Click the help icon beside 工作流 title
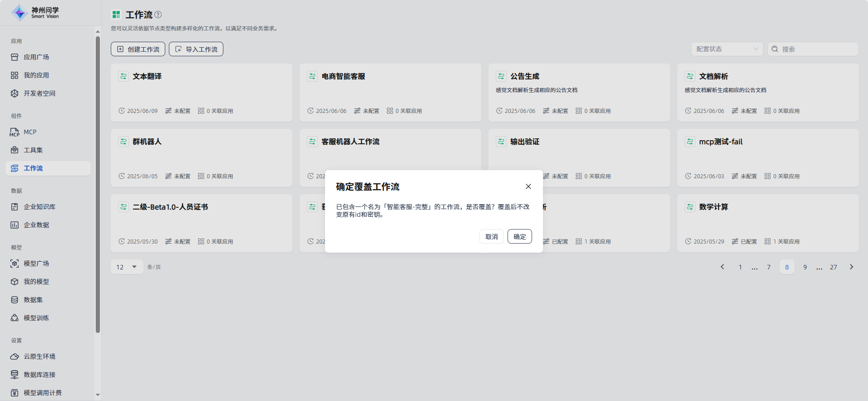 tap(158, 15)
